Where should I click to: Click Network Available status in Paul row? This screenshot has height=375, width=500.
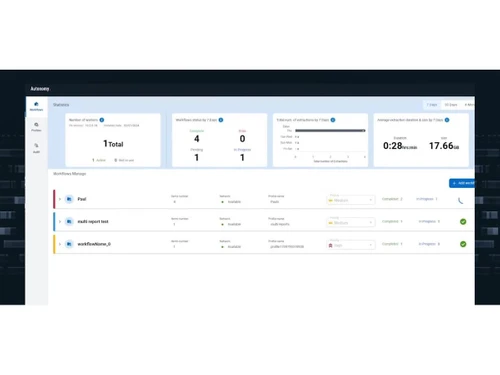tap(231, 202)
